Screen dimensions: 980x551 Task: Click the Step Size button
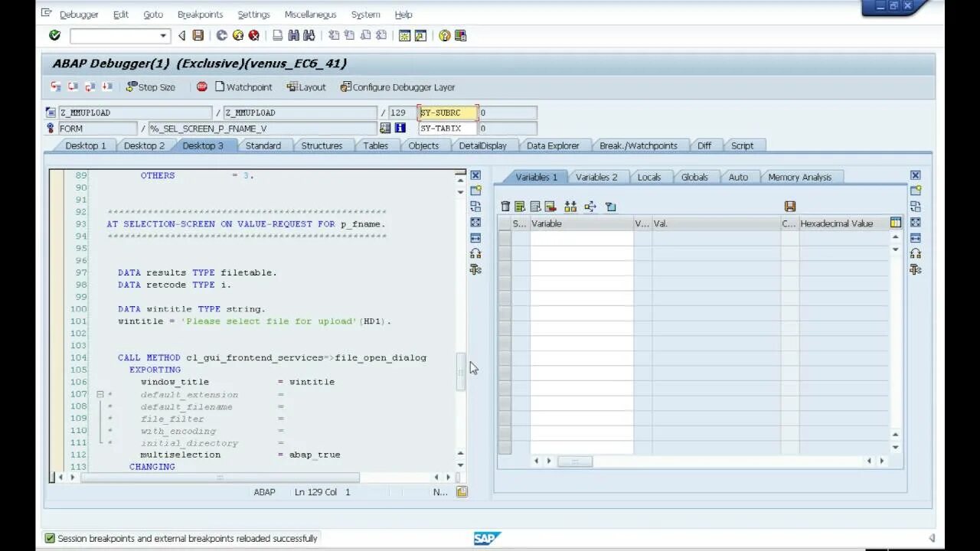[151, 87]
